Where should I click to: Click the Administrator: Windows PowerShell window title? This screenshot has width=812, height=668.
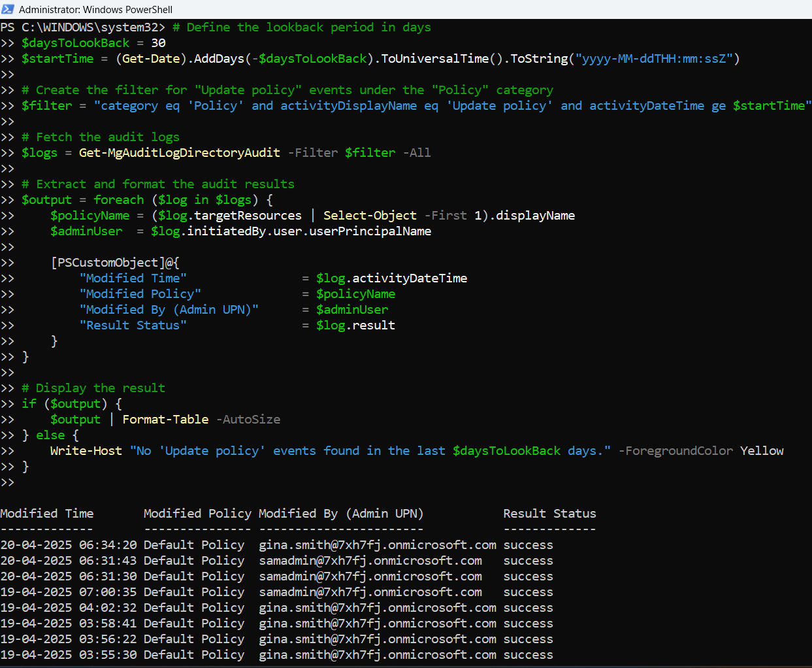coord(95,9)
